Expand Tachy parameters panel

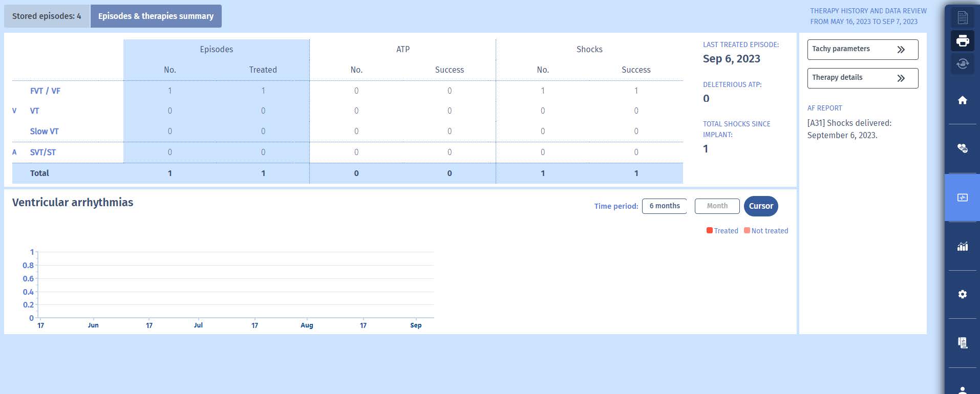pos(862,50)
